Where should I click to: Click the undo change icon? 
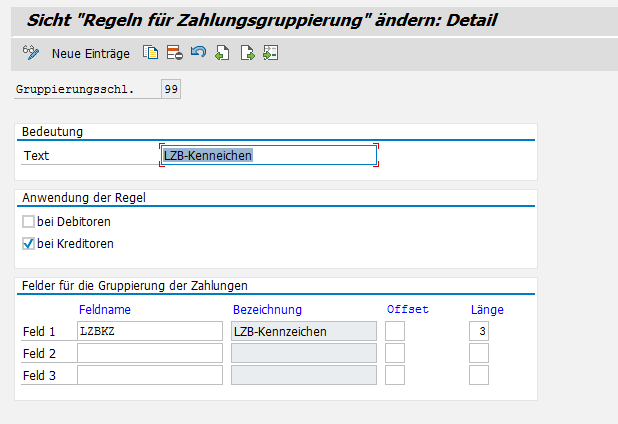pyautogui.click(x=198, y=53)
